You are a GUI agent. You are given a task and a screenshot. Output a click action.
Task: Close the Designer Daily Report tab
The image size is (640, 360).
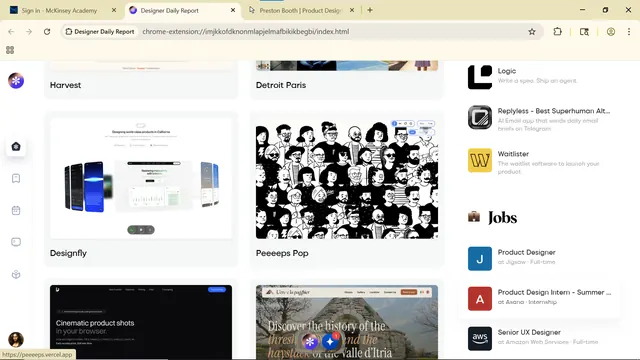tap(233, 10)
